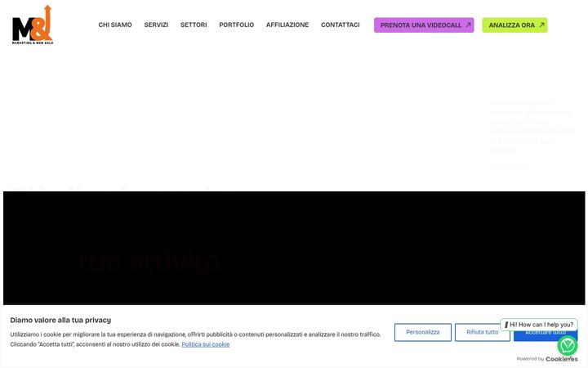Open the CONTATTACI page

[x=340, y=25]
